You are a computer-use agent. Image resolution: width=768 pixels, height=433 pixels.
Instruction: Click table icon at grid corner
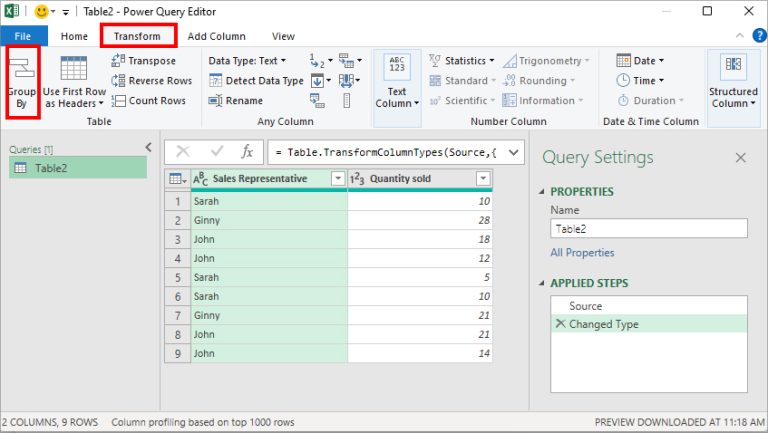pyautogui.click(x=177, y=179)
